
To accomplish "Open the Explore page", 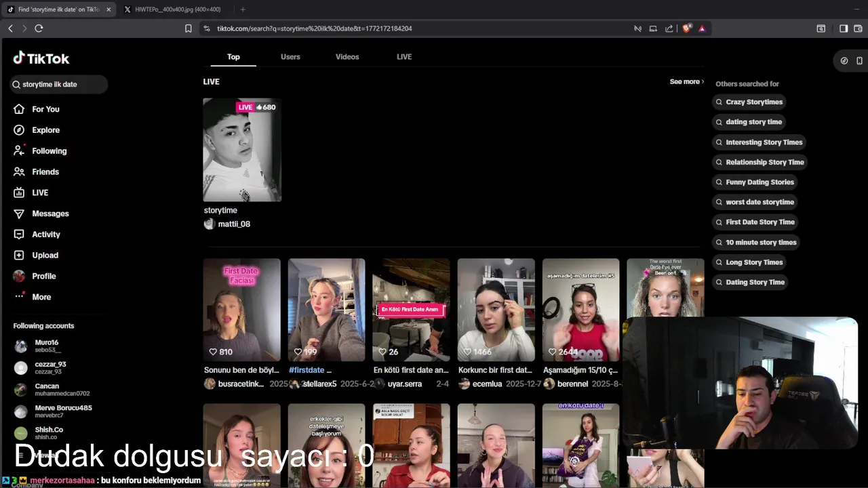I will point(37,130).
